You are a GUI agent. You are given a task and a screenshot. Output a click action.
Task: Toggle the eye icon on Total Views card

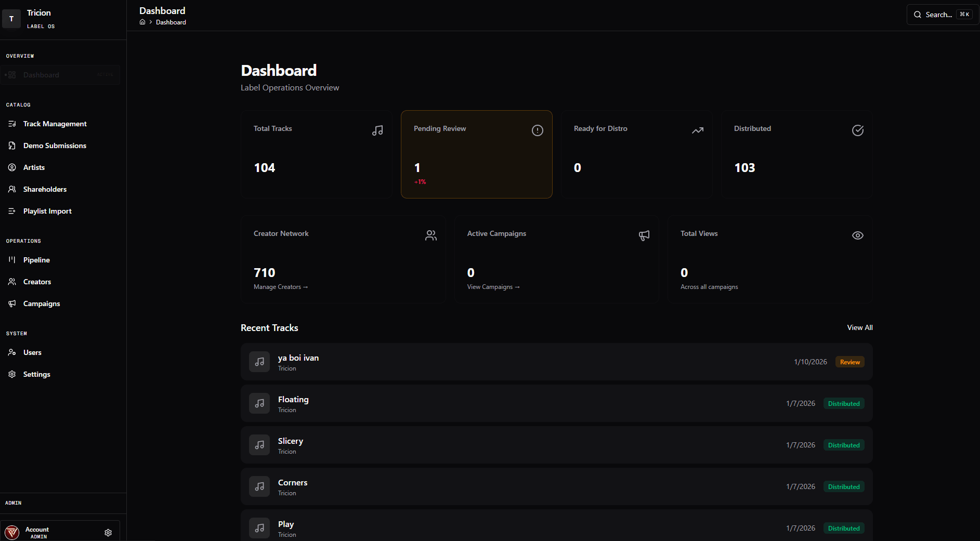[857, 235]
